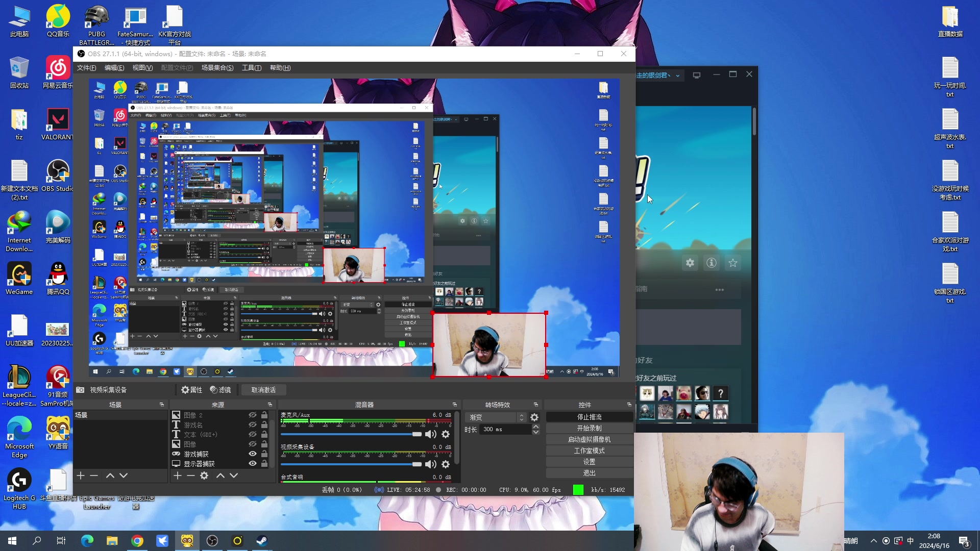980x551 pixels.
Task: Click 启动虚拟摄像机 button
Action: click(590, 440)
